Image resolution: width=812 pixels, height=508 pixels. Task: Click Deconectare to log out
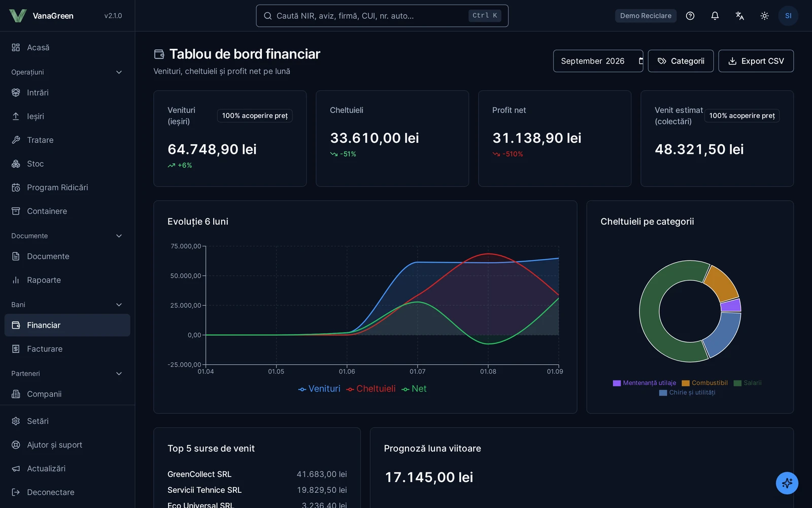point(67,492)
